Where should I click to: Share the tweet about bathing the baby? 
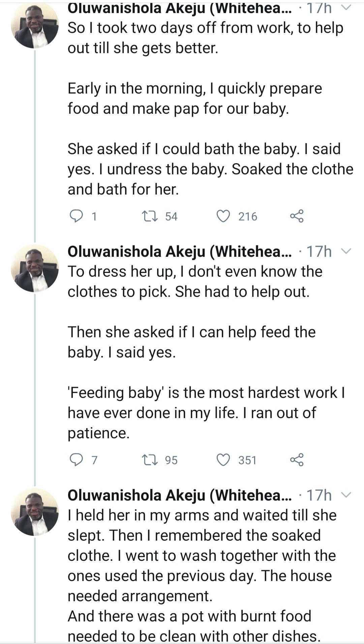tap(297, 216)
